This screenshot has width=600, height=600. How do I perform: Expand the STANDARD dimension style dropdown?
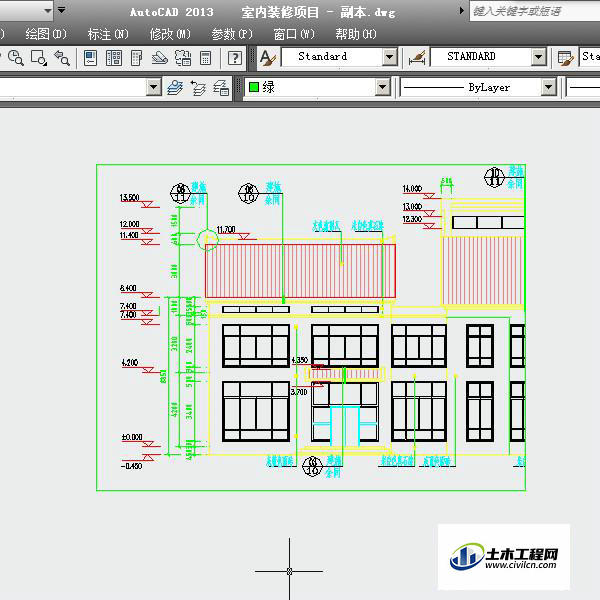pos(538,57)
